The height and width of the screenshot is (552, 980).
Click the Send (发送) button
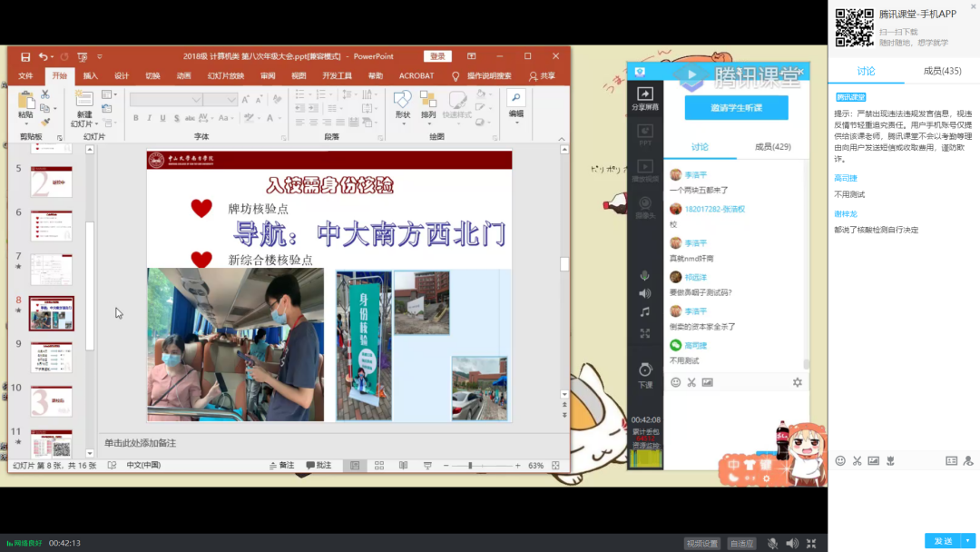(x=943, y=541)
